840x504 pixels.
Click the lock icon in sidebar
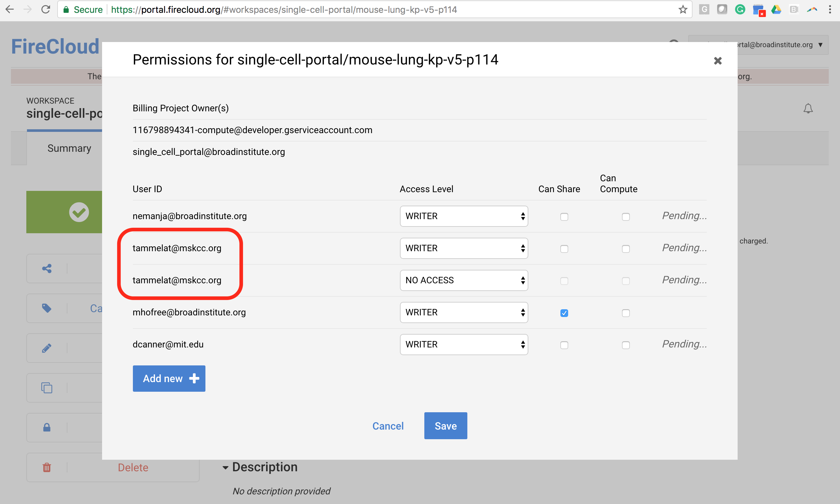tap(47, 427)
